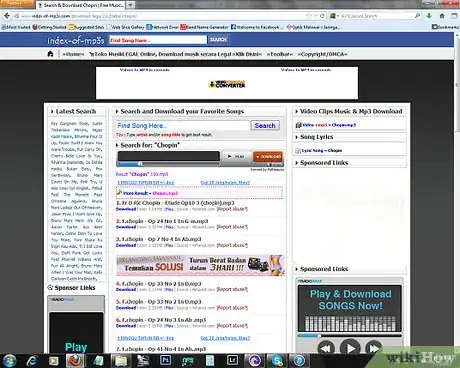Click the Windows Start orb
Screen dimensions: 460x368
[x=9, y=360]
